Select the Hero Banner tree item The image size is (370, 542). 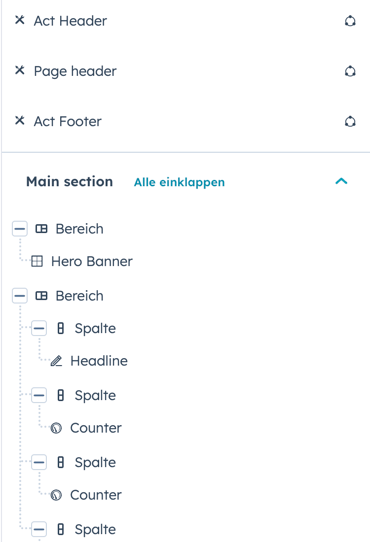[82, 261]
